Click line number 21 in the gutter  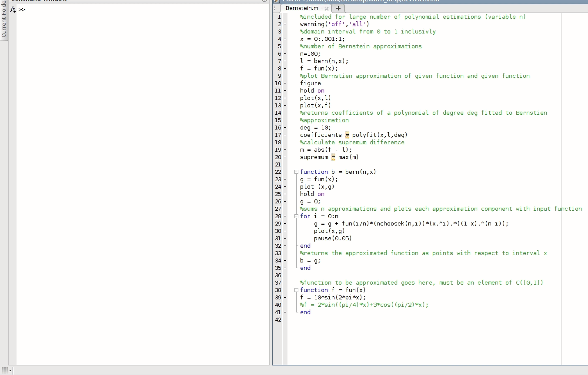(x=278, y=164)
